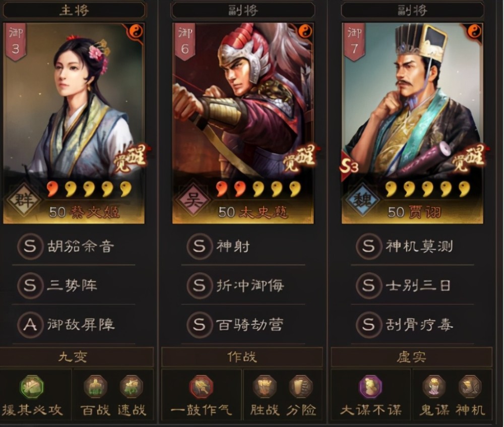Click the 神机 tactic icon
Screen dimensions: 504x427
(x=470, y=387)
